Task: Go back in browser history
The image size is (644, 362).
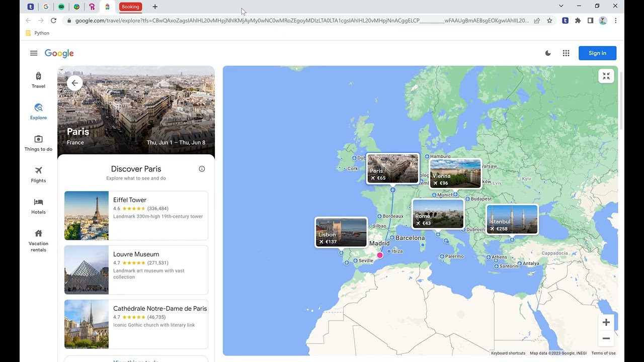Action: 28,21
